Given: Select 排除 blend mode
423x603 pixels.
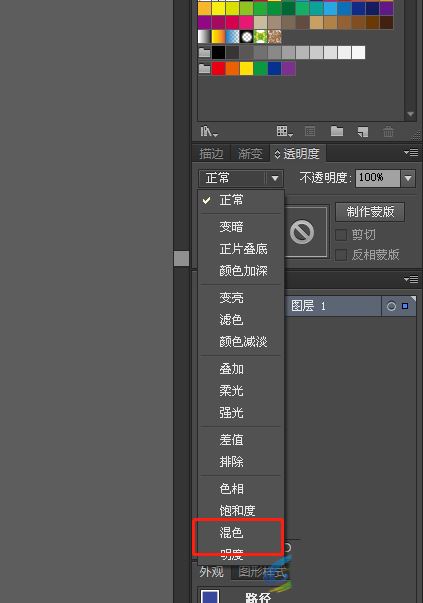Looking at the screenshot, I should click(x=241, y=461).
